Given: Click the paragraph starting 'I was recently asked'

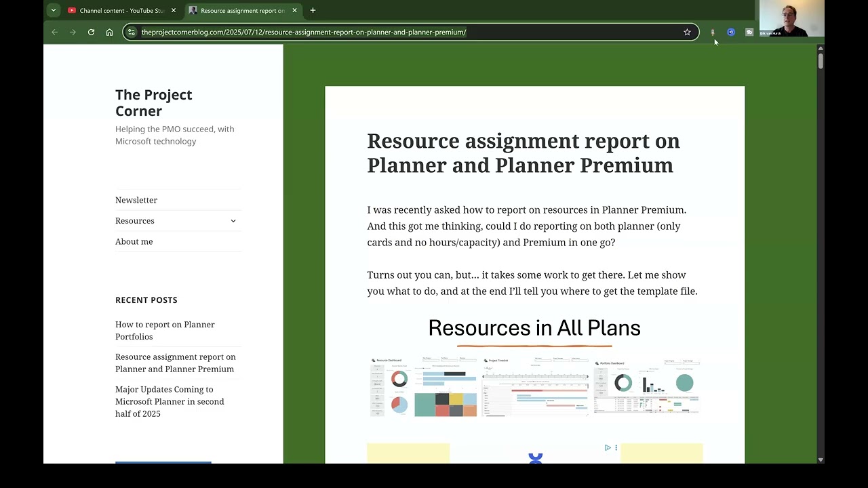Looking at the screenshot, I should pos(527,226).
